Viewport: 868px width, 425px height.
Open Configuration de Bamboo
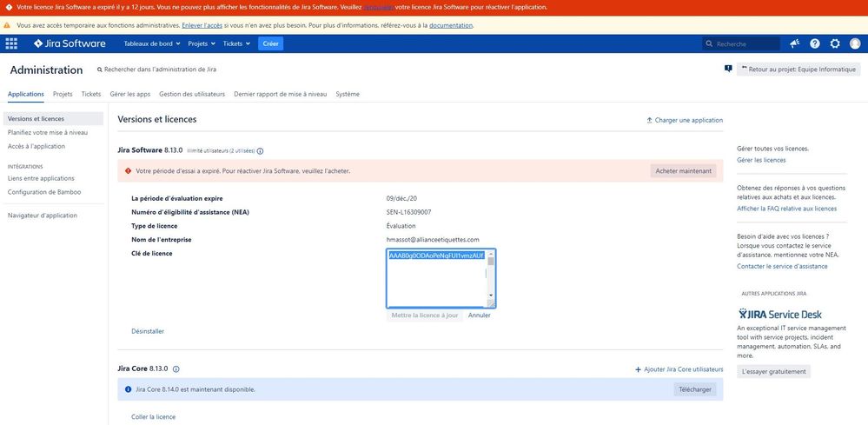[44, 192]
